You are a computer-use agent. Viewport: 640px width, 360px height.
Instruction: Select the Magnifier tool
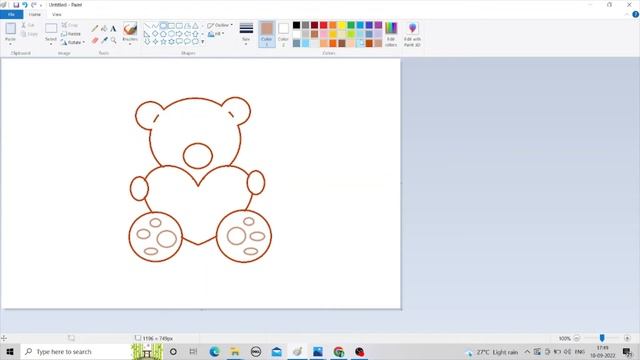pos(113,40)
